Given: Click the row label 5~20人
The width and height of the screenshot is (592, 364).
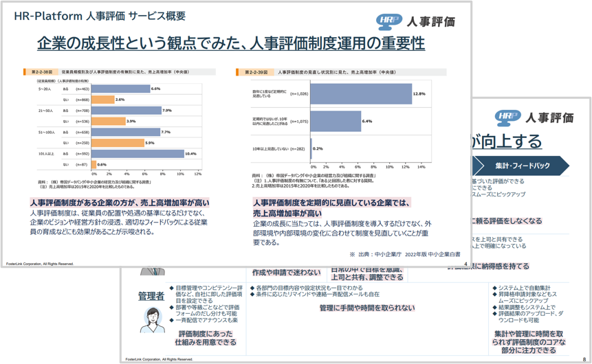Looking at the screenshot, I should click(44, 89).
